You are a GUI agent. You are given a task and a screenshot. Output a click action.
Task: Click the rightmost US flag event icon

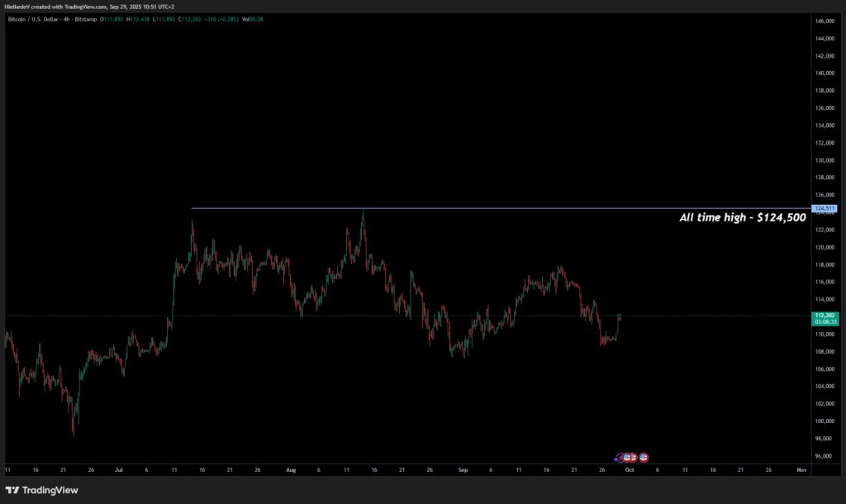[x=644, y=457]
